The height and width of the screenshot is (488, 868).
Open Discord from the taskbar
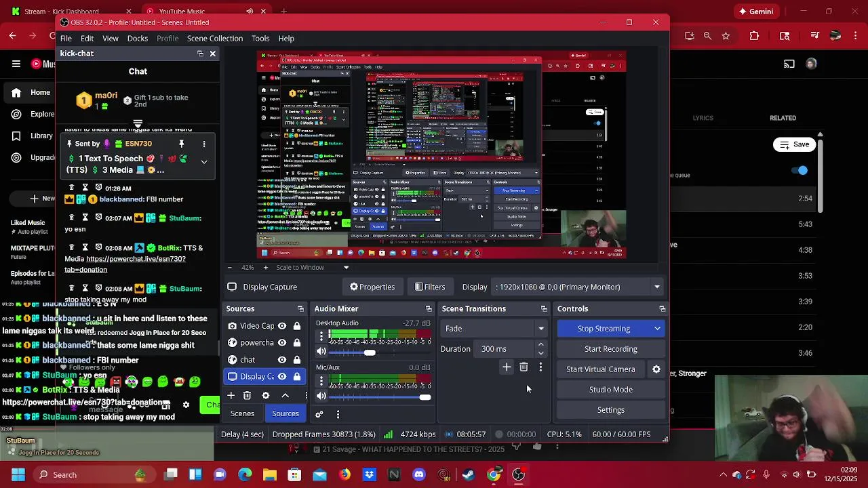pos(418,474)
